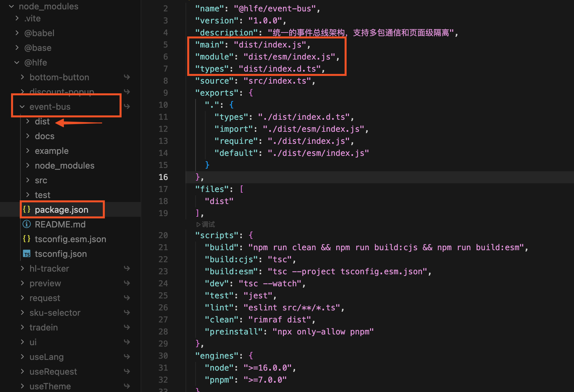Select the hl-tracker folder
574x392 pixels.
[x=49, y=269]
